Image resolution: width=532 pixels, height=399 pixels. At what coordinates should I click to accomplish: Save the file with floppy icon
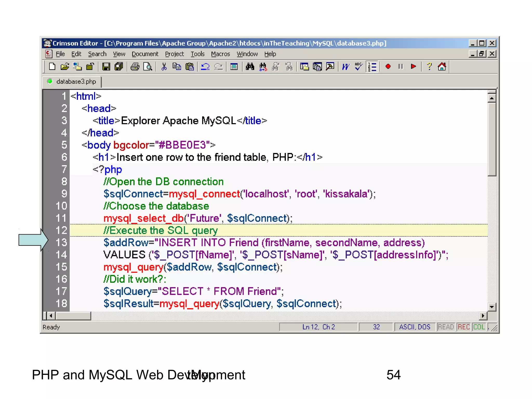(106, 67)
